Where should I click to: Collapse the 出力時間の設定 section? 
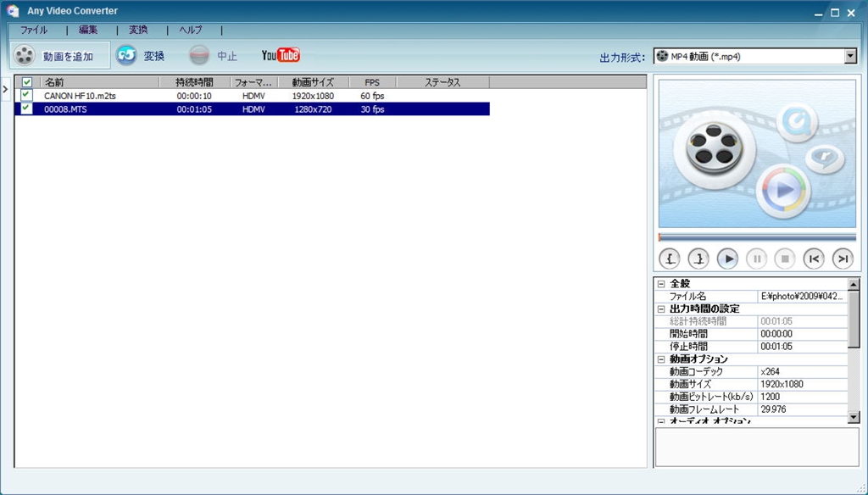click(x=661, y=309)
